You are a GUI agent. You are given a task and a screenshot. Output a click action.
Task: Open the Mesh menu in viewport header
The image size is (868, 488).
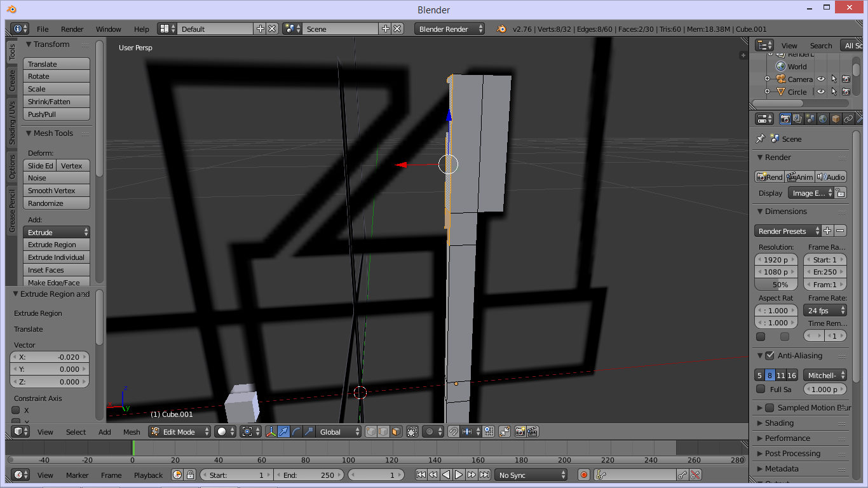(x=132, y=432)
